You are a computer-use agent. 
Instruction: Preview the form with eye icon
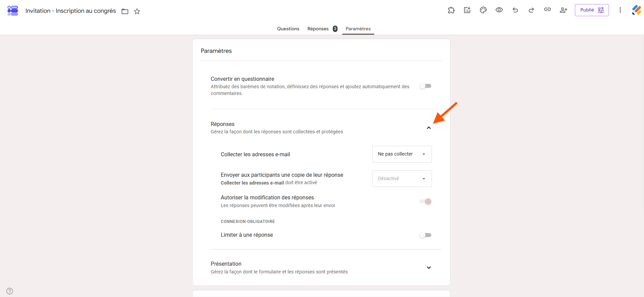coord(499,10)
